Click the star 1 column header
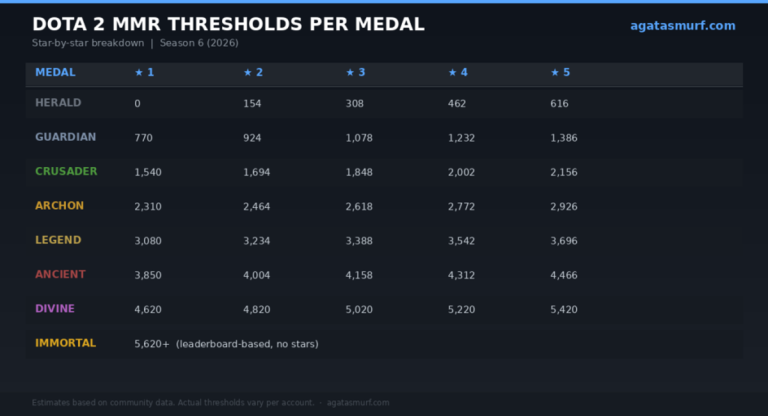This screenshot has width=768, height=416. pyautogui.click(x=144, y=73)
